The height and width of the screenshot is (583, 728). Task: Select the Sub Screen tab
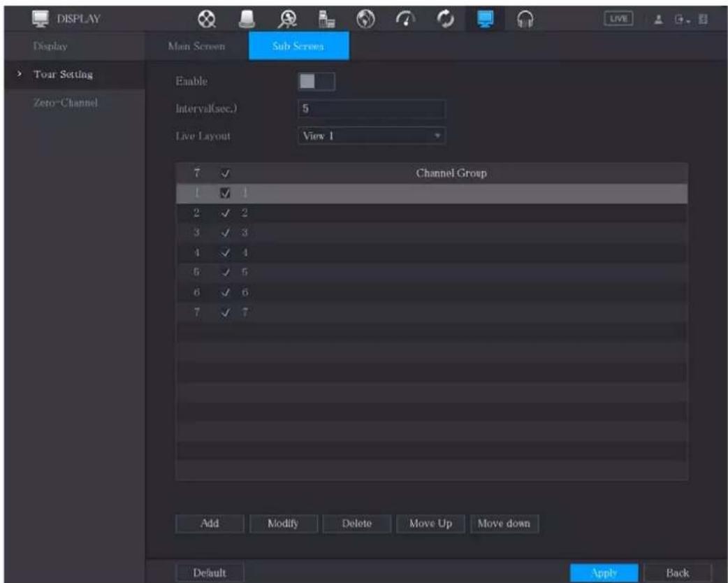click(298, 46)
